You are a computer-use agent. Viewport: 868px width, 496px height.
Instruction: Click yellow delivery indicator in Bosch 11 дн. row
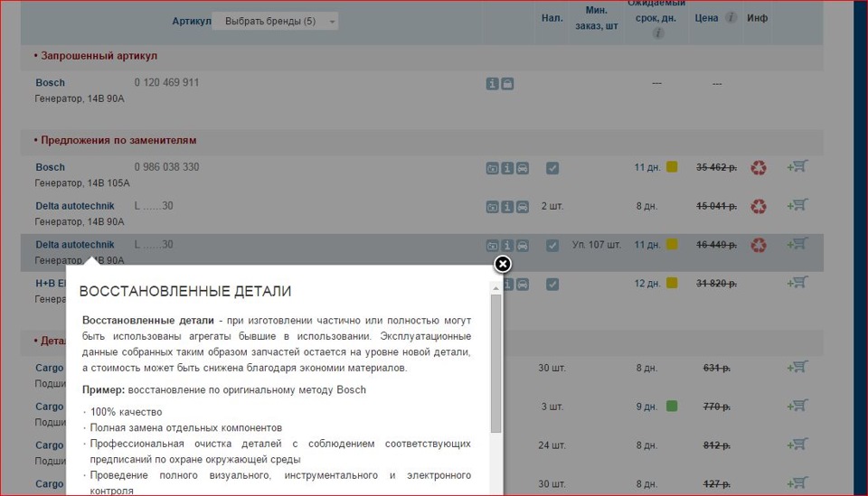coord(672,167)
